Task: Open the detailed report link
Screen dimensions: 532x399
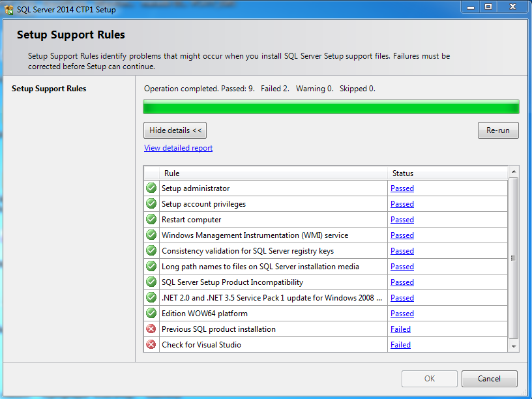Action: (178, 148)
